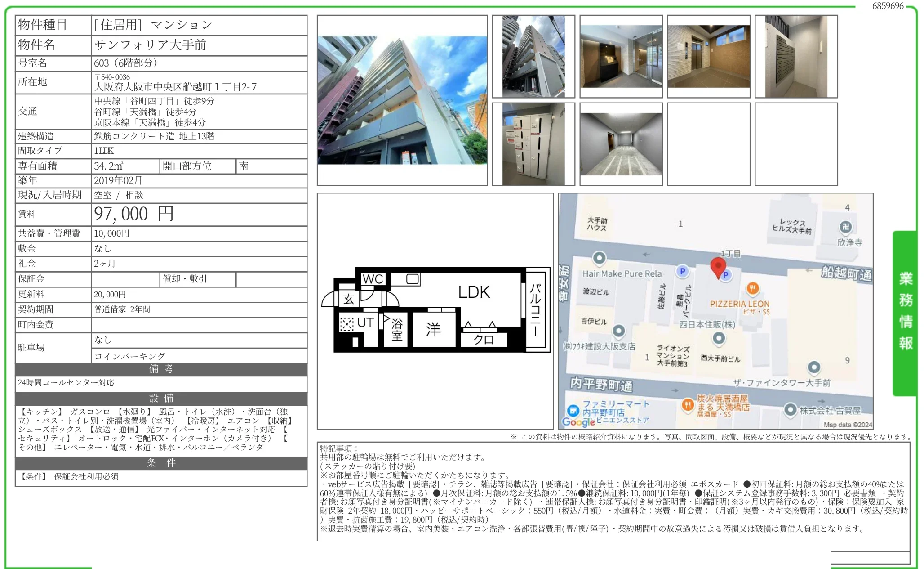Click ザ・ファインタワー大手前 map marker
Viewport: 924px width, 569px height.
tap(814, 367)
